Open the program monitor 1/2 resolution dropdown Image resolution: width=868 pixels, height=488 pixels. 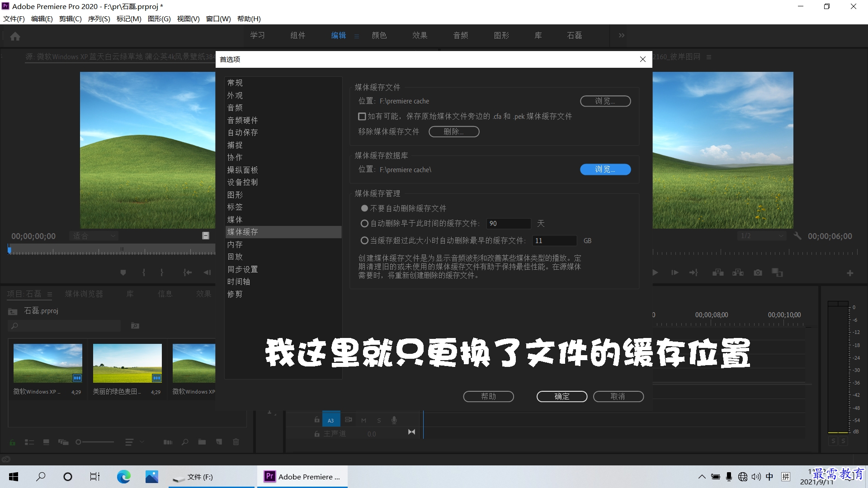point(761,236)
